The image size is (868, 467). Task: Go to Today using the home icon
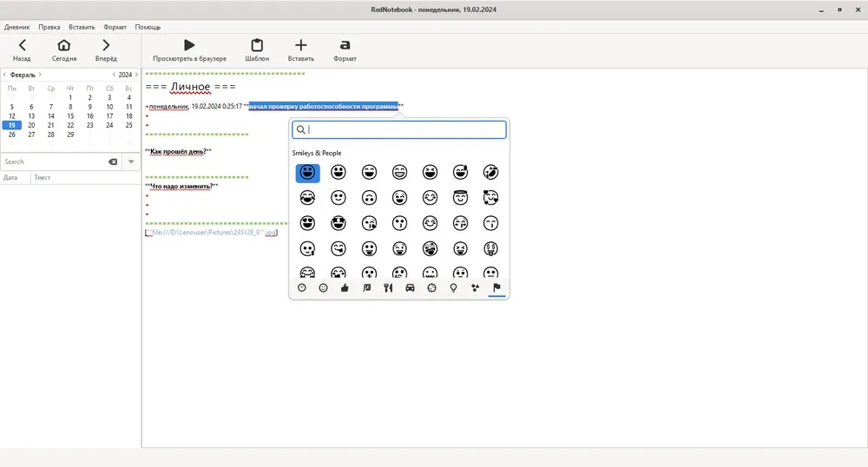(64, 45)
